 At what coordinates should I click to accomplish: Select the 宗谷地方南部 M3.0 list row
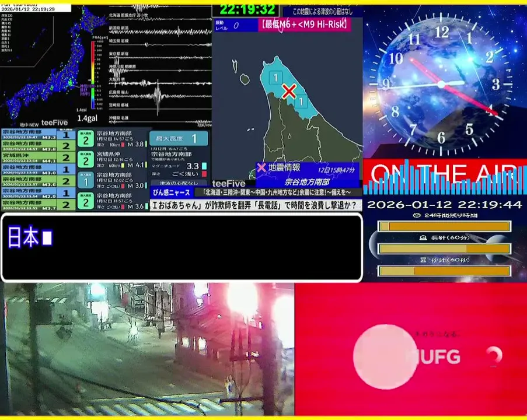(39, 169)
